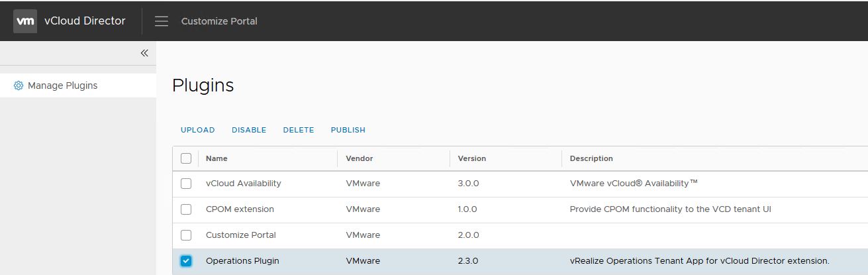Toggle the select-all header checkbox
Screen dimensions: 868x275
tap(186, 158)
